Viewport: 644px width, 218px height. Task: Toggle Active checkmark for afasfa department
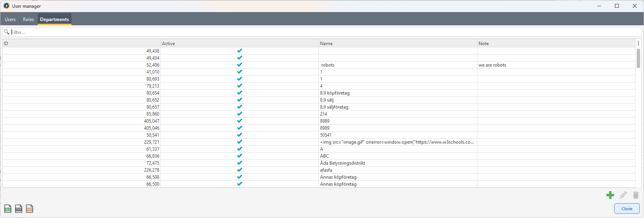pyautogui.click(x=240, y=170)
